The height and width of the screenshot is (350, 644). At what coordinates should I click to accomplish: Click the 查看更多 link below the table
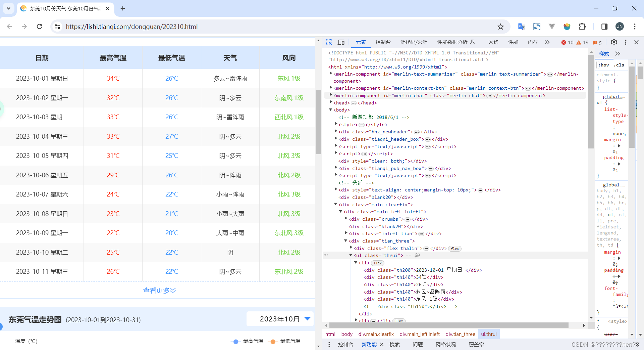pos(159,290)
